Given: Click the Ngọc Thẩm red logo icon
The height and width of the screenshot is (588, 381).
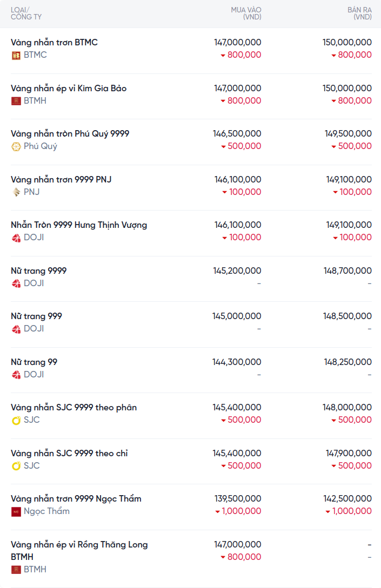Looking at the screenshot, I should pyautogui.click(x=16, y=511).
